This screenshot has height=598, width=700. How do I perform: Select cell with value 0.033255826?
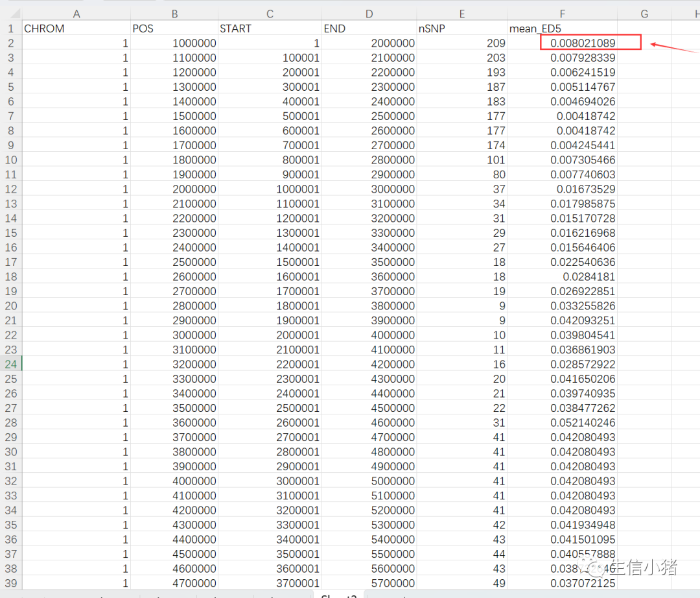click(x=563, y=306)
